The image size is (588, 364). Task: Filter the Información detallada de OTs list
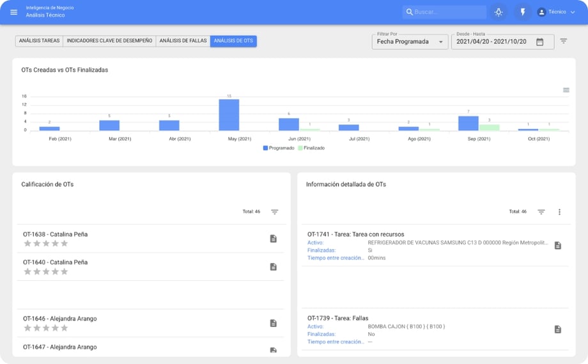tap(541, 212)
